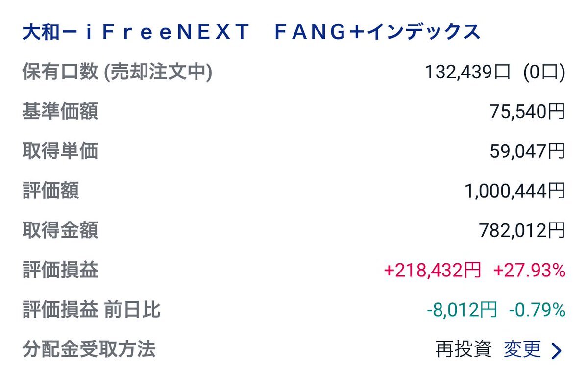
Task: Click the 取得金額 label
Action: (x=60, y=230)
